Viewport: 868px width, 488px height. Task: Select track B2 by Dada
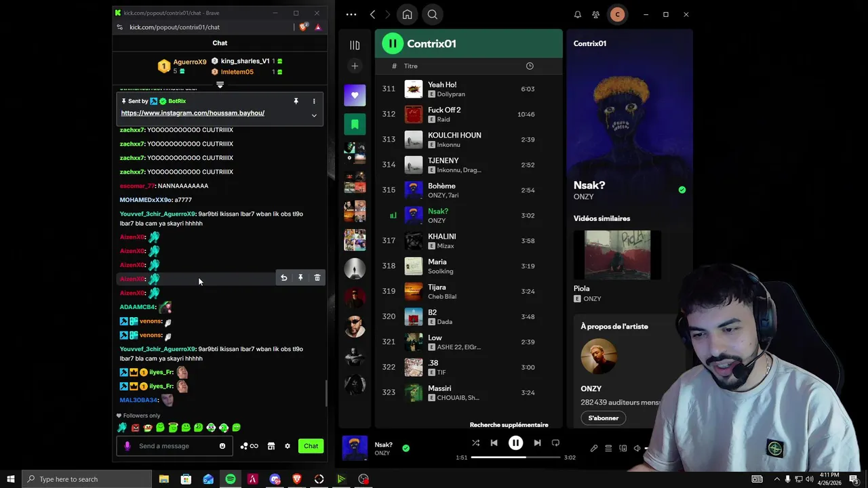469,317
